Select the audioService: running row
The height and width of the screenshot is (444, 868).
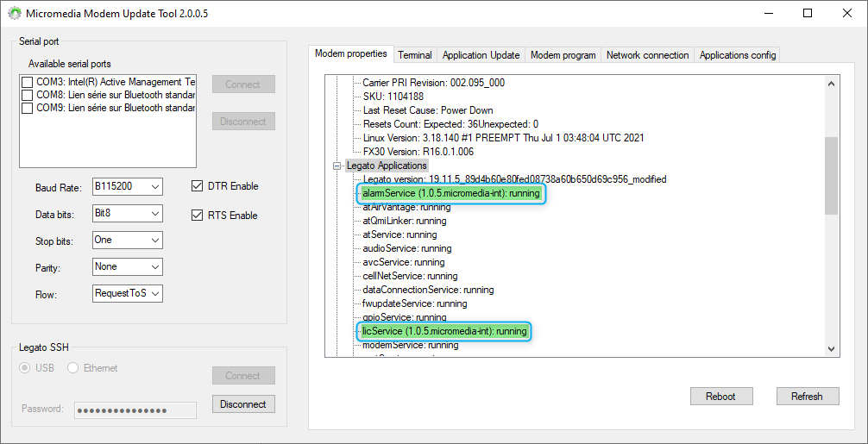(407, 248)
